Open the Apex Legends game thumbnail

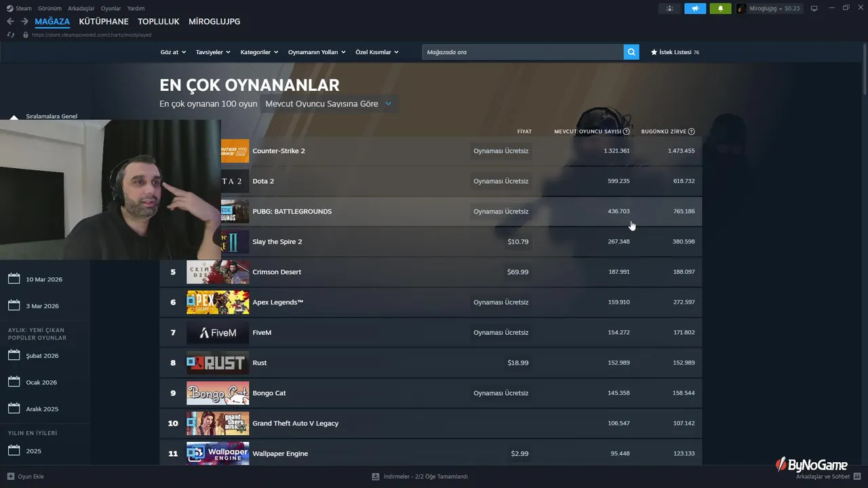click(218, 302)
